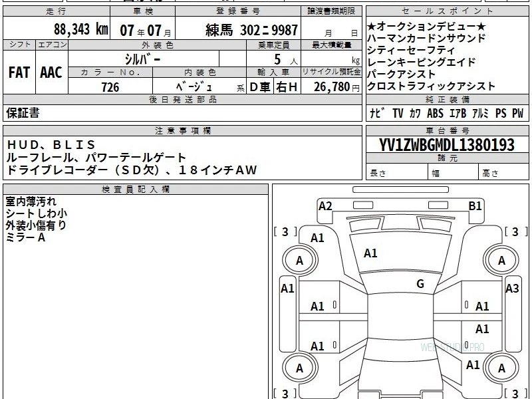532x399 pixels.
Task: Click the color number 726
Action: [x=110, y=87]
